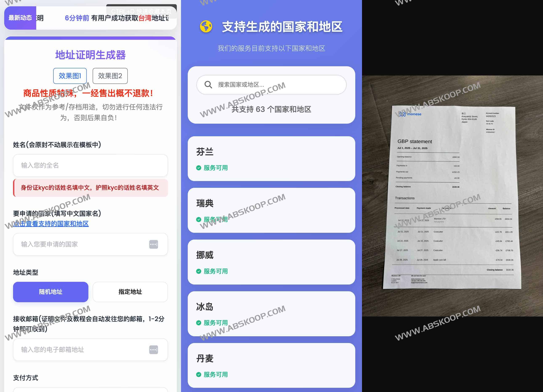Select the 指定地址 address type option
This screenshot has height=392, width=543.
coord(130,292)
